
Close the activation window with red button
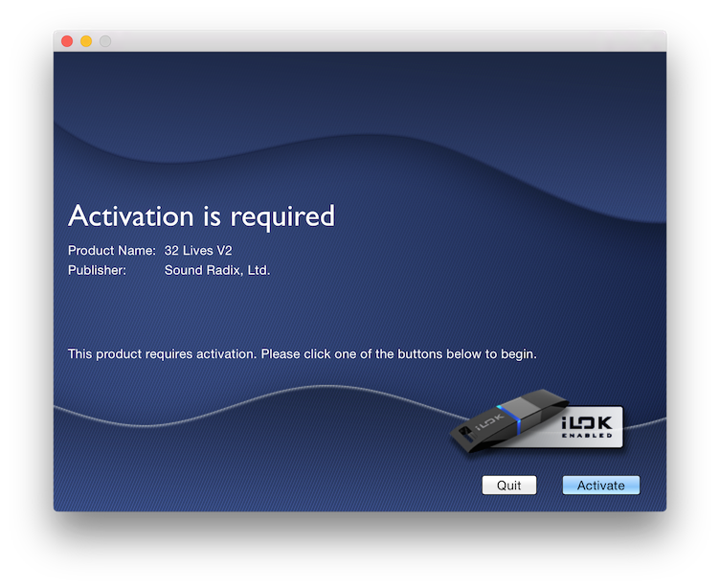[67, 41]
